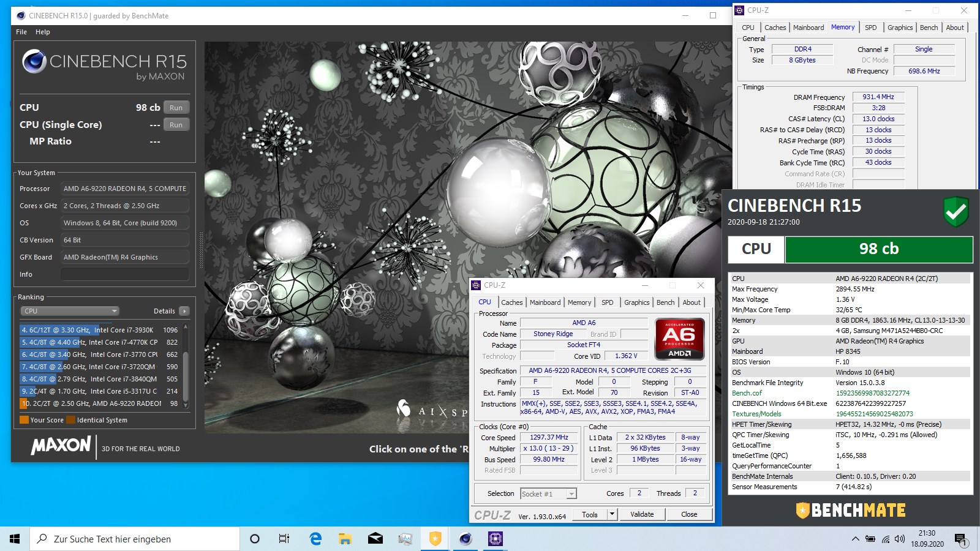This screenshot has width=980, height=551.
Task: Select ranking row AMD A6-9220 score 98
Action: (x=100, y=403)
